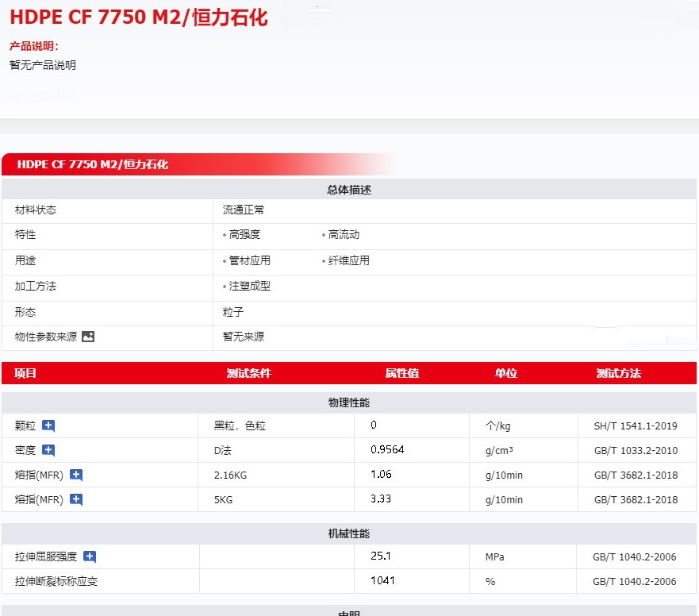This screenshot has width=699, height=616.
Task: Click the 流通正常 value
Action: coord(244,210)
